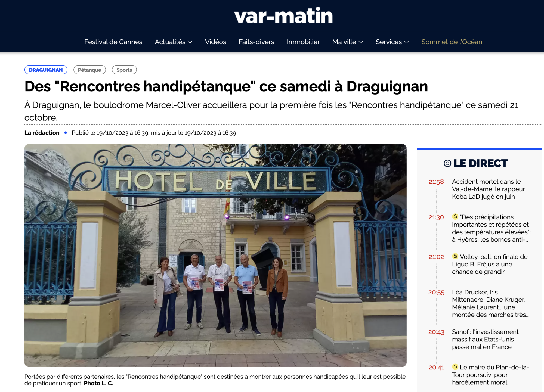
Task: Expand the Actualités dropdown chevron
Action: 190,42
